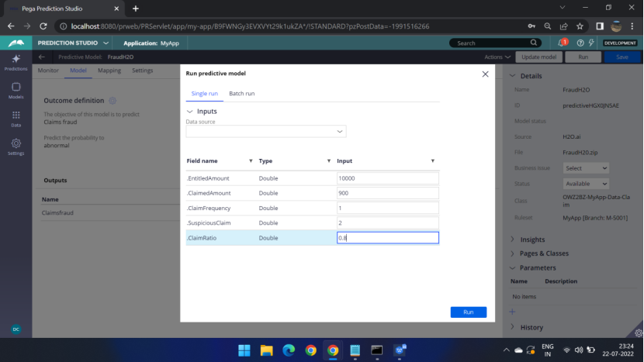Open the Business issue Select dropdown

(x=586, y=168)
